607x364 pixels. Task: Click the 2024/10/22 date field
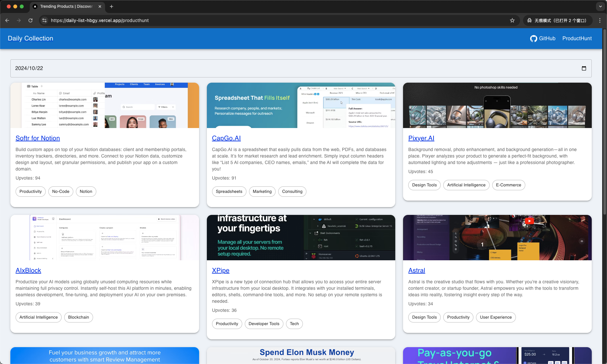[x=301, y=68]
